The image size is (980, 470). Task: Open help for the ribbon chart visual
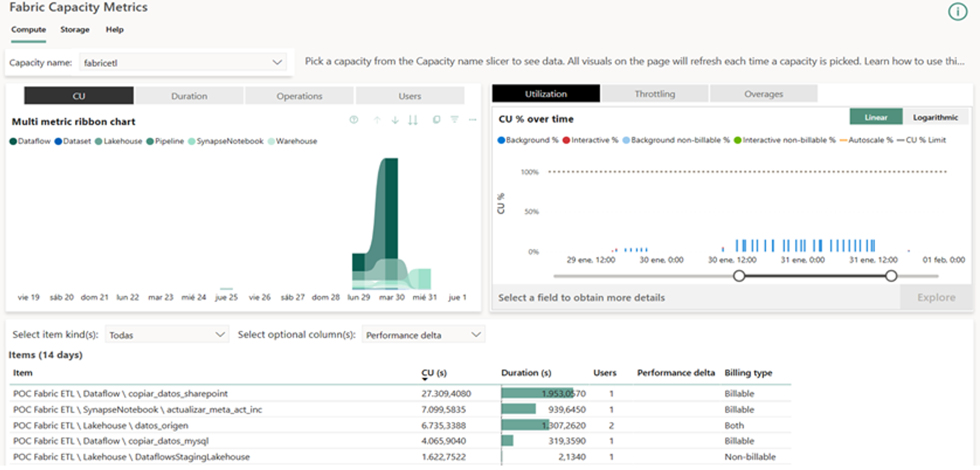(x=354, y=120)
